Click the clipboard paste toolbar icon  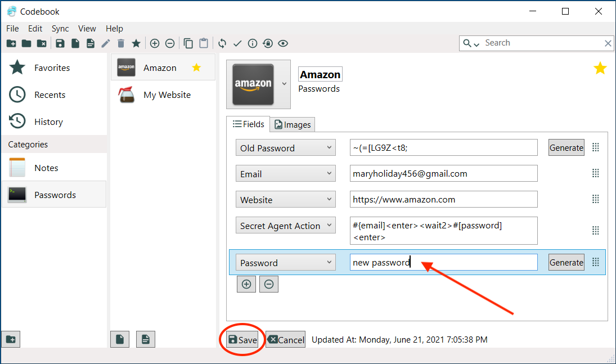(204, 43)
